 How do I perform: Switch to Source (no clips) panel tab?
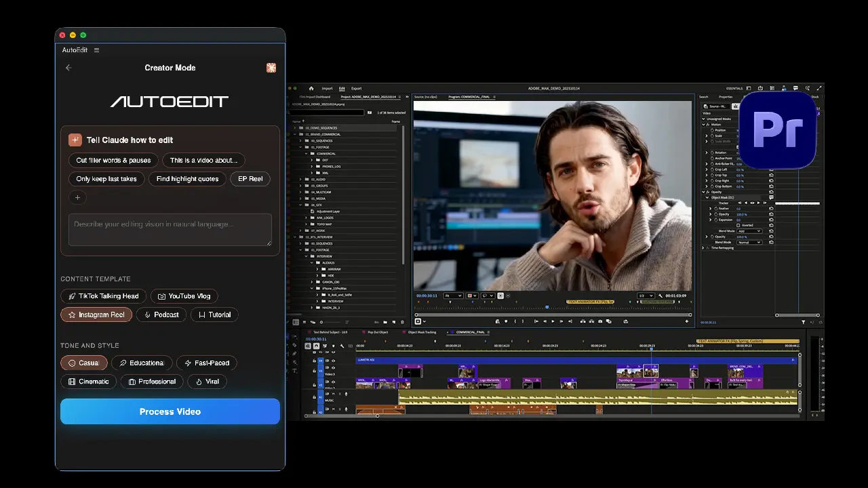pyautogui.click(x=425, y=97)
